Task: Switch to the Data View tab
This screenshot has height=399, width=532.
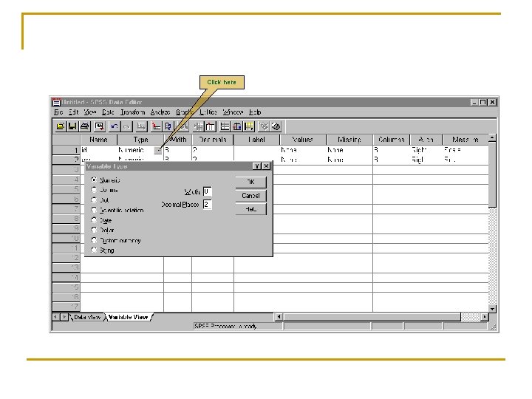Action: pos(87,317)
